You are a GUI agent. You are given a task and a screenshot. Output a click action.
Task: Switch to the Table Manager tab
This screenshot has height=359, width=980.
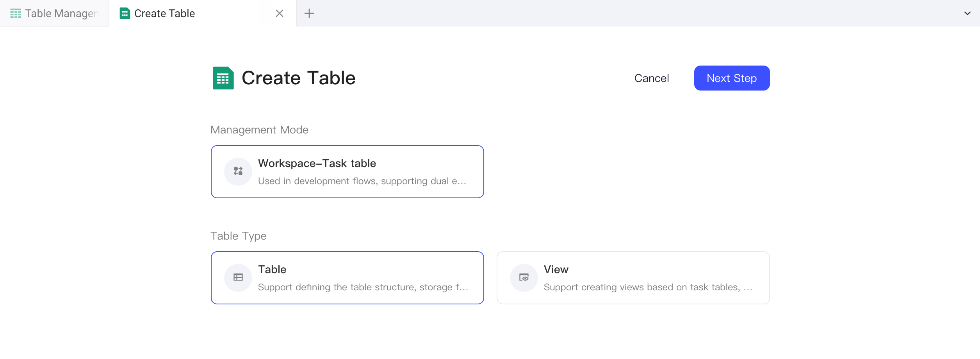coord(54,13)
